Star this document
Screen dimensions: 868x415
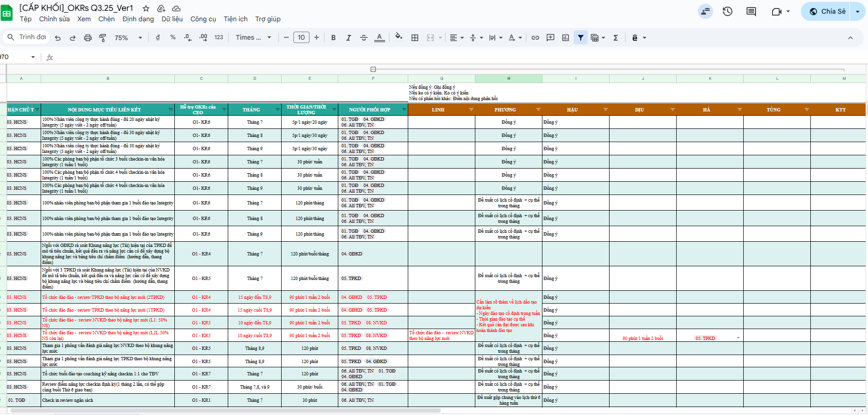pyautogui.click(x=146, y=8)
